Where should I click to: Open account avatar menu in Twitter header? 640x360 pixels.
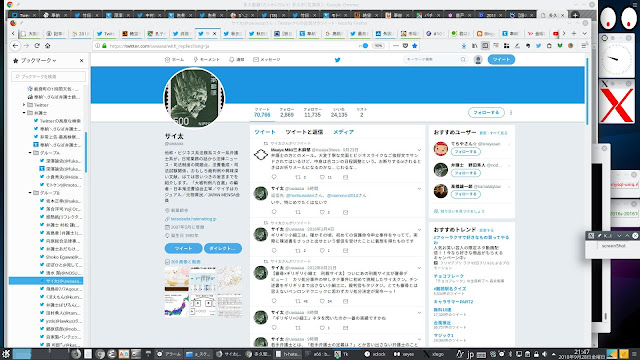[x=478, y=60]
